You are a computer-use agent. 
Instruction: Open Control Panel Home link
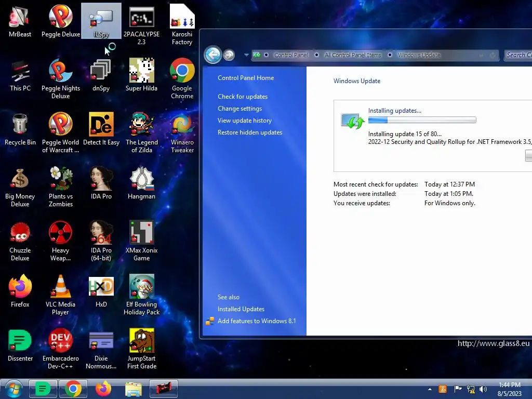(x=246, y=78)
